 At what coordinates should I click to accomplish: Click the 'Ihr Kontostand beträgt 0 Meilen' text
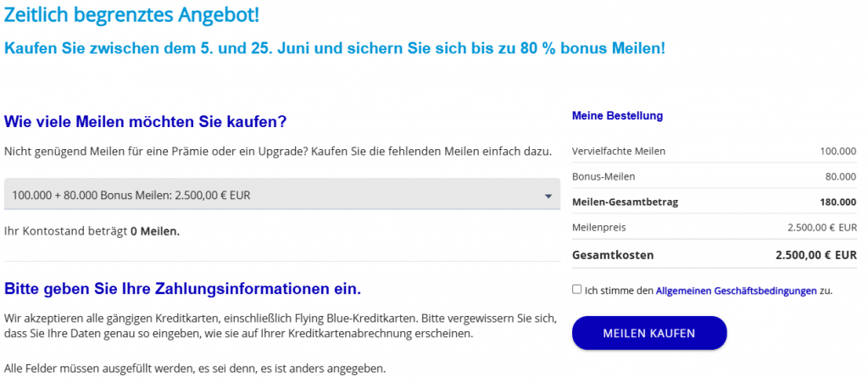tap(92, 230)
